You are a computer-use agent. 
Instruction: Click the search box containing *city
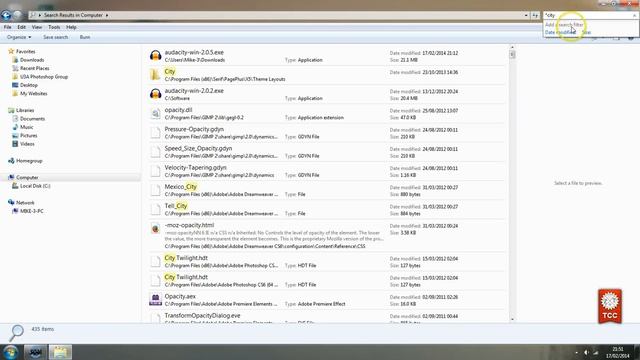[x=590, y=15]
